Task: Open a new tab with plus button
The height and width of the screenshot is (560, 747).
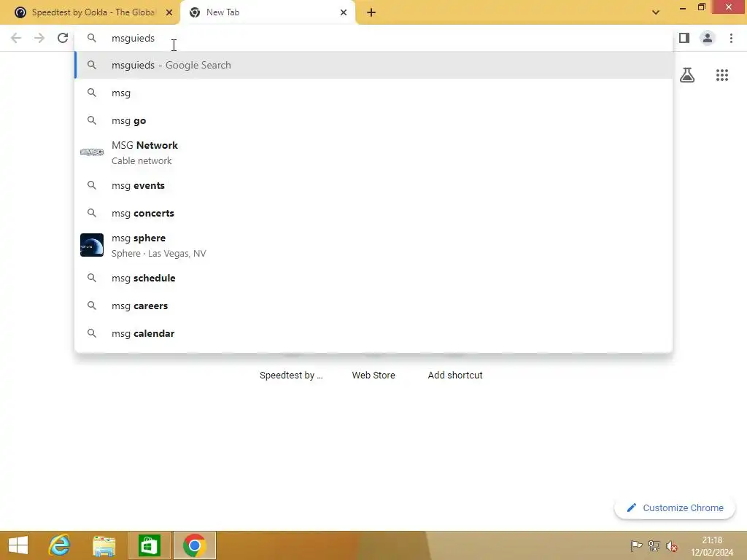Action: (x=371, y=12)
